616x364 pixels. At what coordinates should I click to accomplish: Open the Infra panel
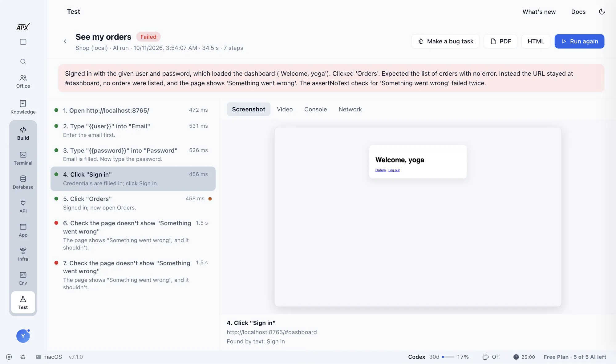tap(23, 254)
